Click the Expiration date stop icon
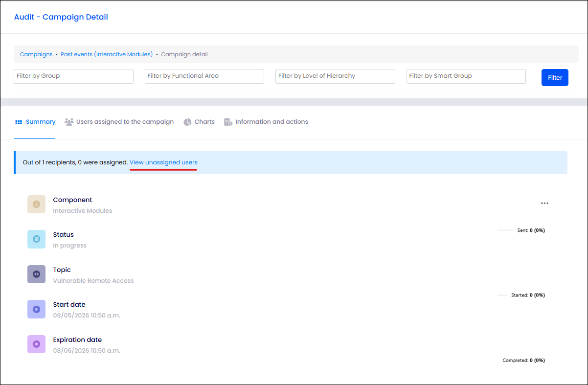This screenshot has height=385, width=588. coord(36,344)
